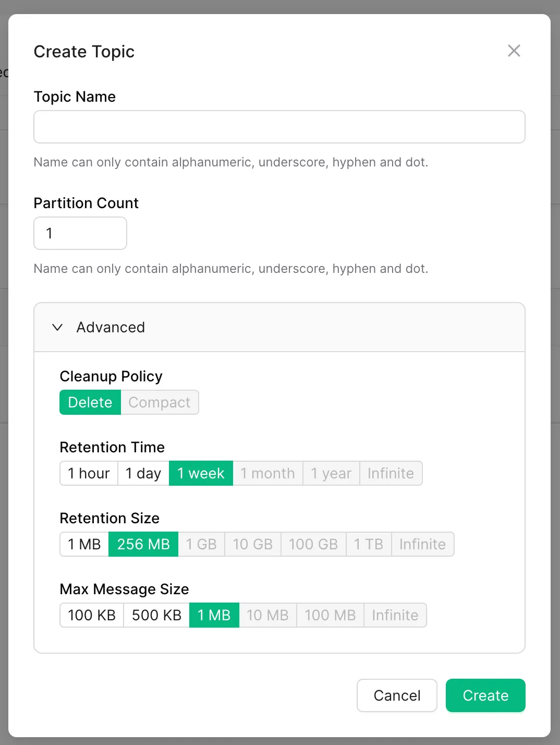The width and height of the screenshot is (560, 745).
Task: Pick 1 month retention time
Action: coord(267,473)
